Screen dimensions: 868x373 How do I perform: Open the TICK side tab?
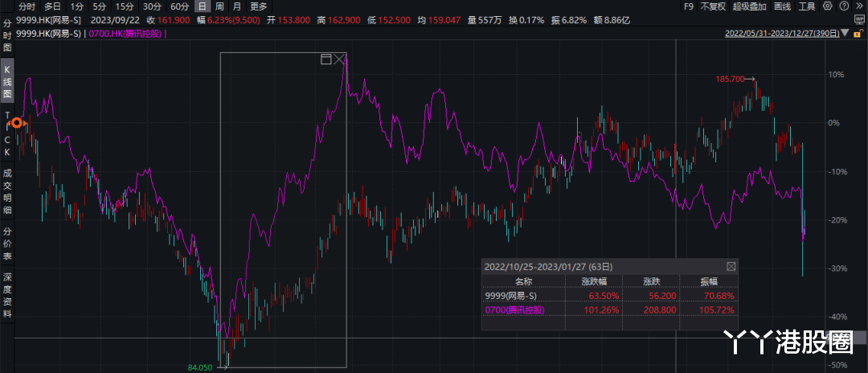(7, 133)
